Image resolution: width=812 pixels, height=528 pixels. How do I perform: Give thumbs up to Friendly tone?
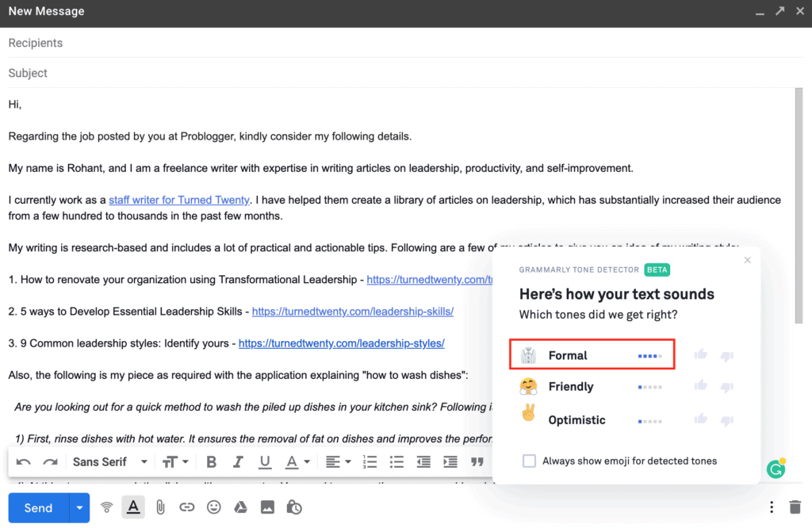click(x=701, y=385)
